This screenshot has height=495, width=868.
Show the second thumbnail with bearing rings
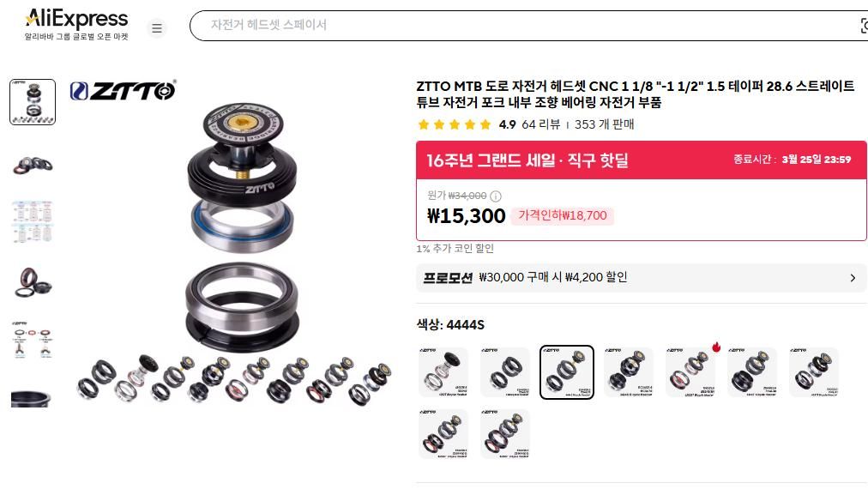pos(33,164)
